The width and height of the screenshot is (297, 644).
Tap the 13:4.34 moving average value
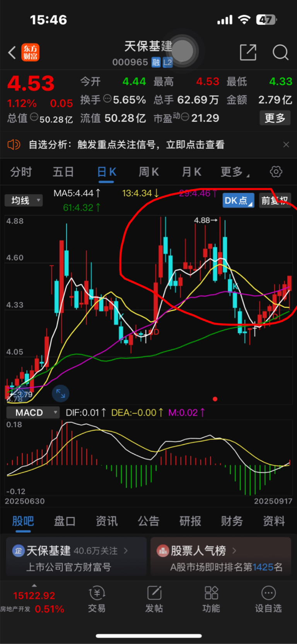pos(140,193)
